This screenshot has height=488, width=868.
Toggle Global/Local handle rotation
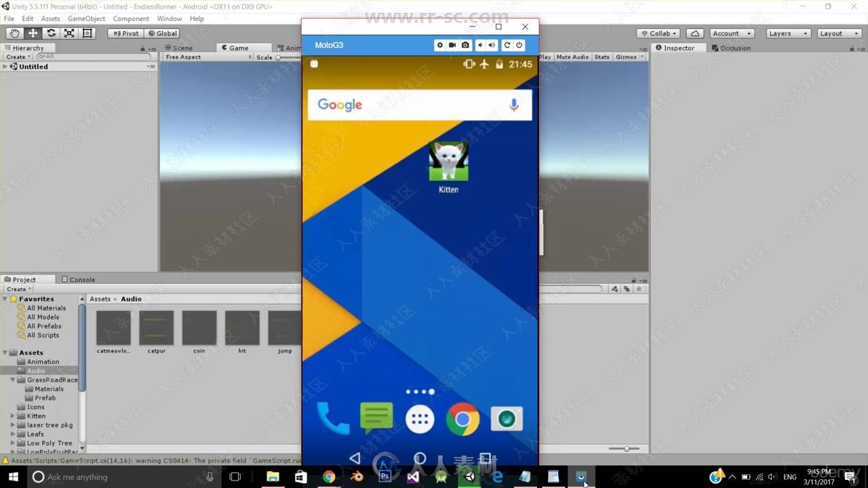[161, 33]
